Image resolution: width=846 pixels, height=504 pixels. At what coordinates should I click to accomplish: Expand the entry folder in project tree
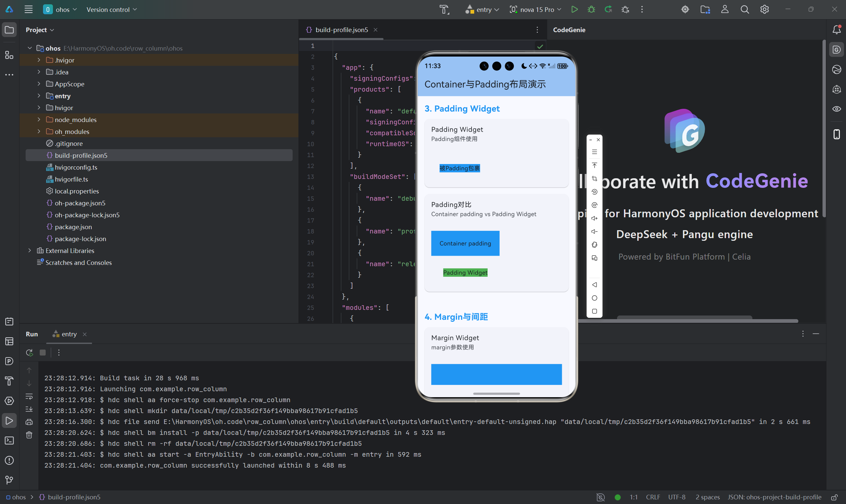(39, 96)
